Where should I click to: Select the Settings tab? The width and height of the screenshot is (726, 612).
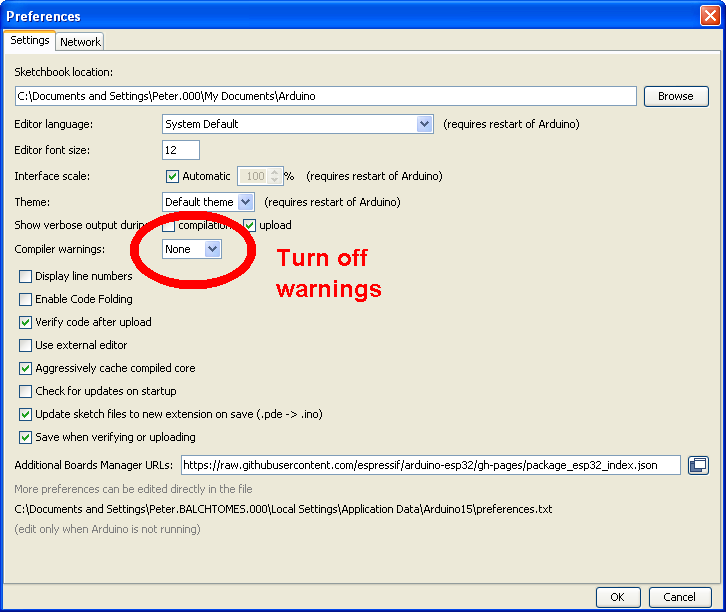point(30,40)
